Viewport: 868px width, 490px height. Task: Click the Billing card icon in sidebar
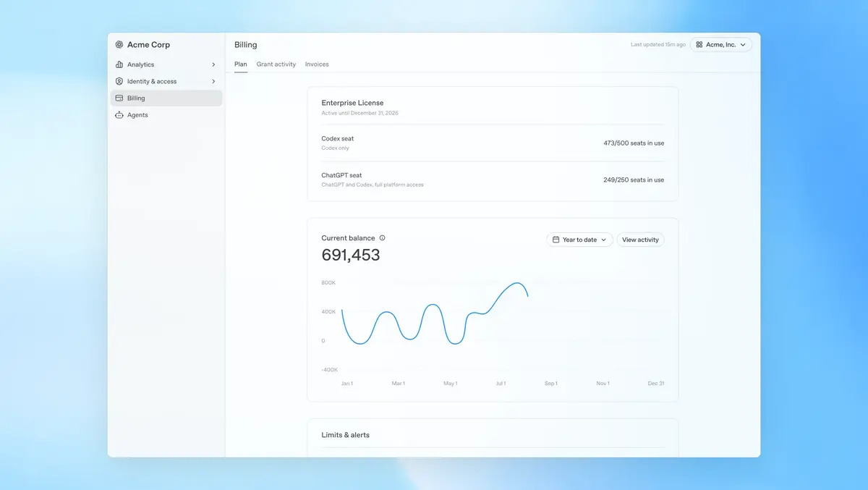point(119,98)
